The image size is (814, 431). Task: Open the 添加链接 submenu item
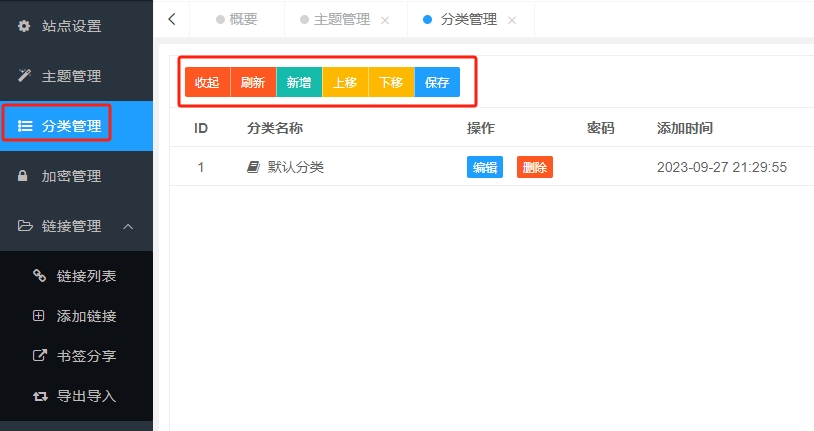76,316
